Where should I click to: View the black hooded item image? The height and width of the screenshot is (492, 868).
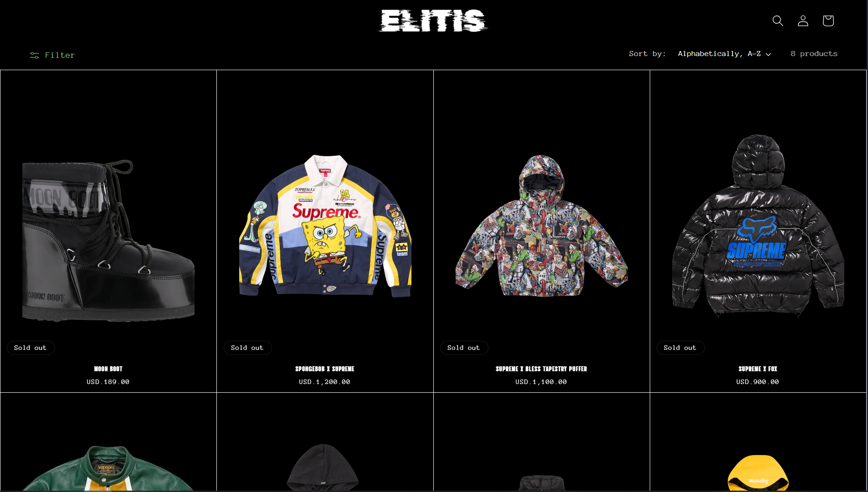pos(323,467)
